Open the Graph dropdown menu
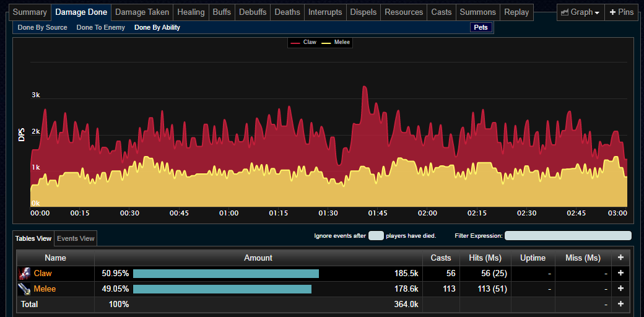This screenshot has height=317, width=644. coord(579,12)
